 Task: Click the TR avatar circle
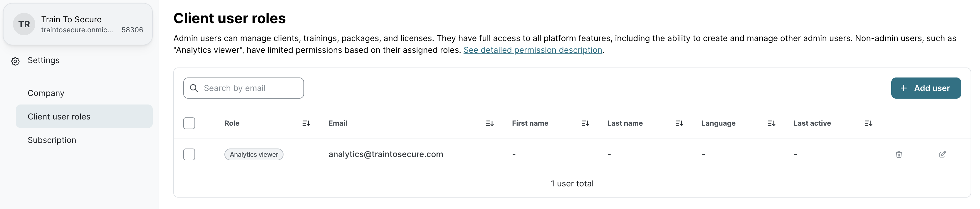click(x=24, y=24)
